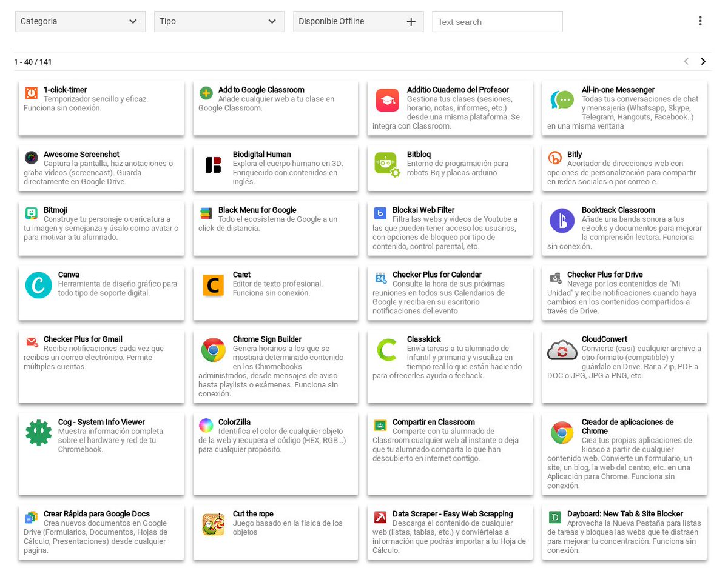
Task: Expand the Categoría dropdown
Action: 79,21
